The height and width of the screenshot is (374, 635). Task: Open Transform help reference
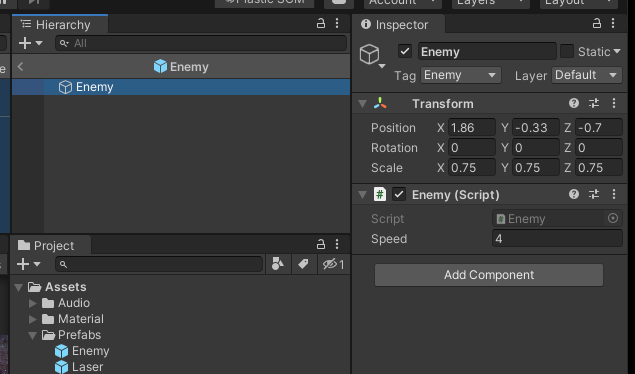click(574, 103)
